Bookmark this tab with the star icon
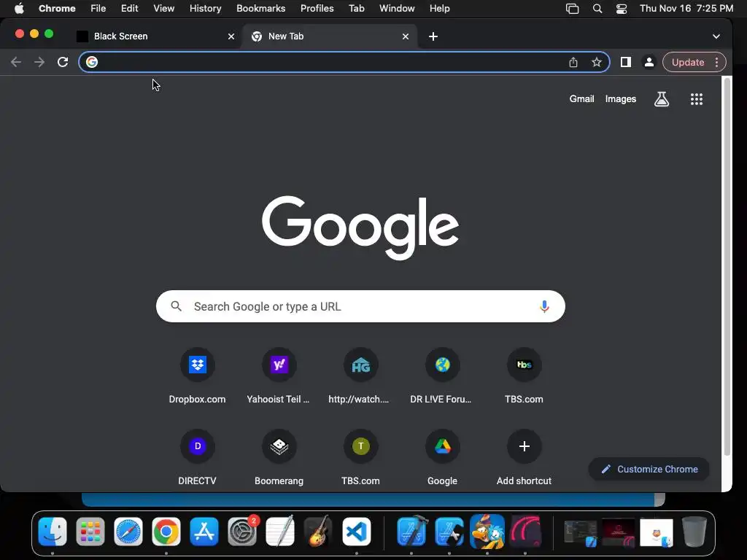The width and height of the screenshot is (747, 560). [597, 63]
